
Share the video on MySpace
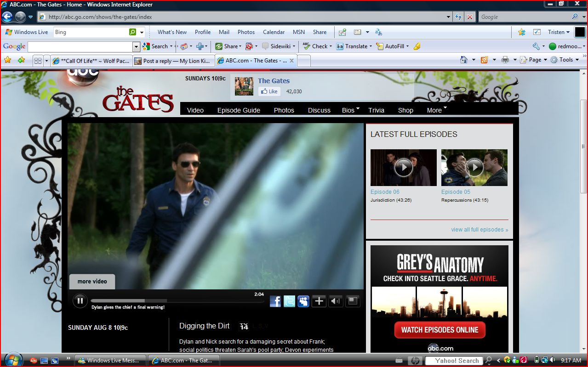click(x=303, y=301)
